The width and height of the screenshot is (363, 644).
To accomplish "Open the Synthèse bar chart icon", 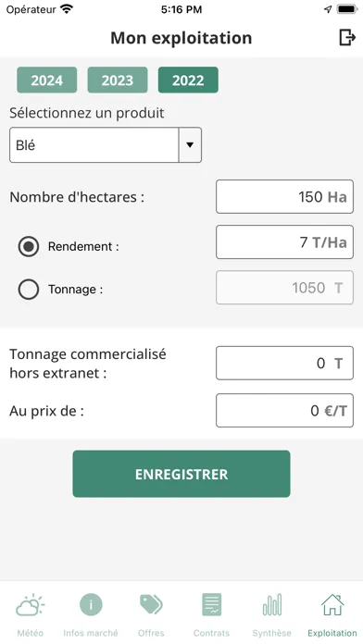I will pos(271,604).
